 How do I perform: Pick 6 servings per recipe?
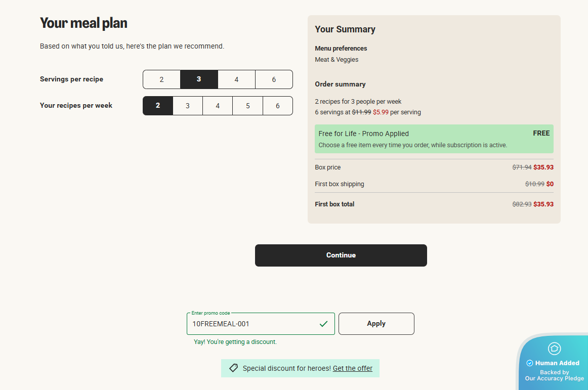tap(274, 79)
